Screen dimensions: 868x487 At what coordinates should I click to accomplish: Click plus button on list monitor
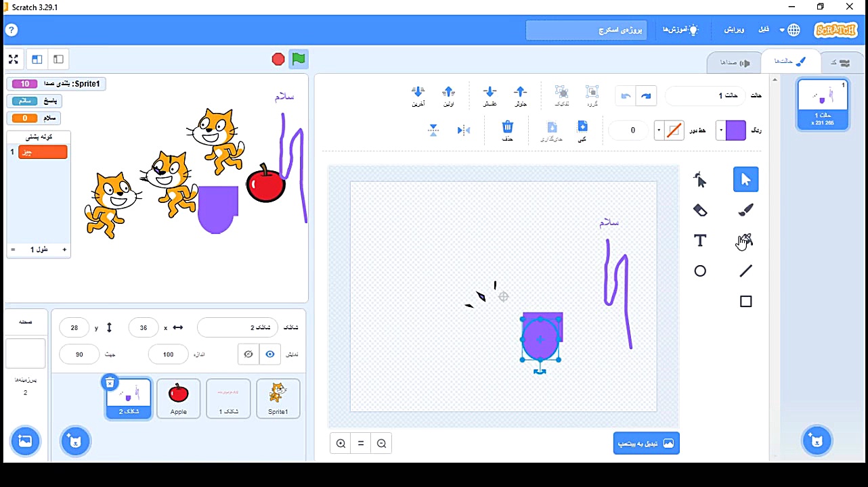(x=64, y=250)
